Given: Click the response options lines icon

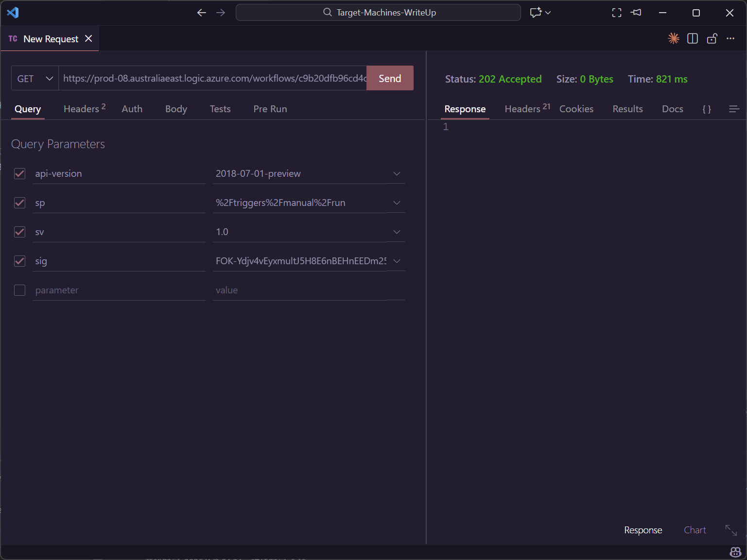Looking at the screenshot, I should [x=734, y=109].
